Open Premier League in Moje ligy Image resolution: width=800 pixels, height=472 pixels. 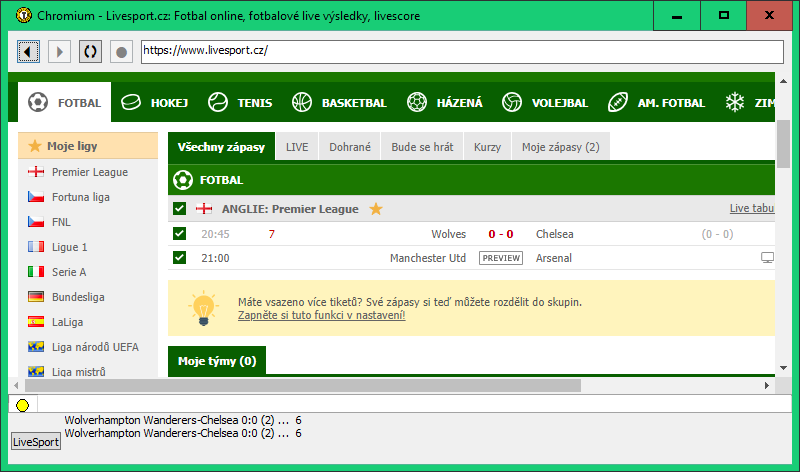coord(90,172)
